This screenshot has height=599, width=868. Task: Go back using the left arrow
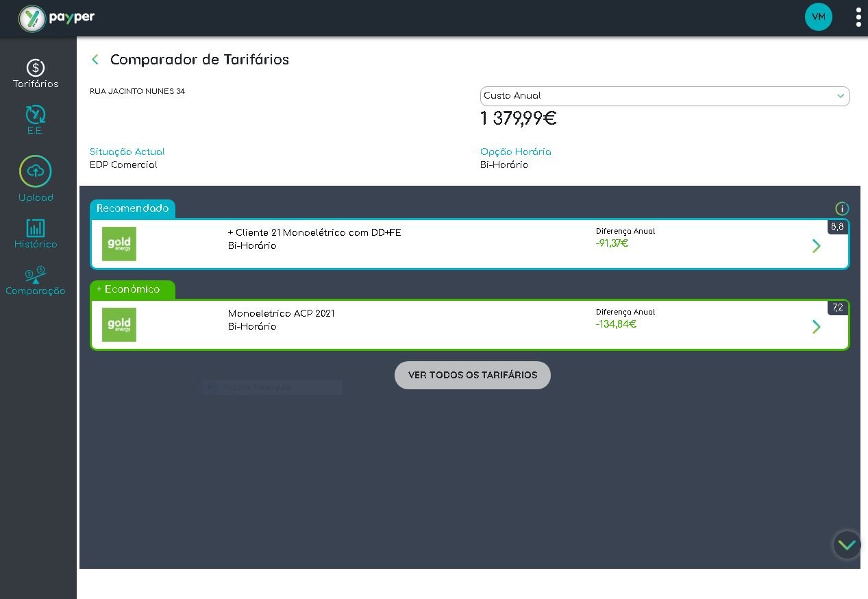(95, 60)
